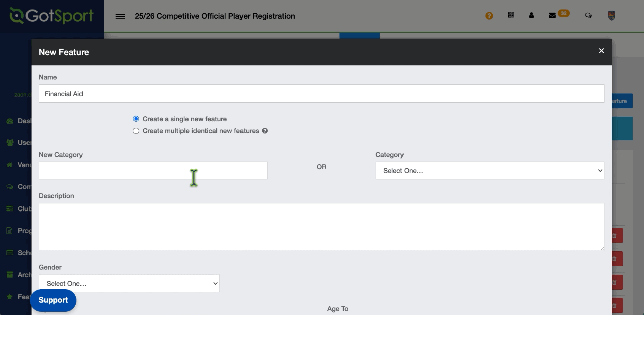Open the QR code icon in header
The width and height of the screenshot is (644, 362).
tap(511, 15)
